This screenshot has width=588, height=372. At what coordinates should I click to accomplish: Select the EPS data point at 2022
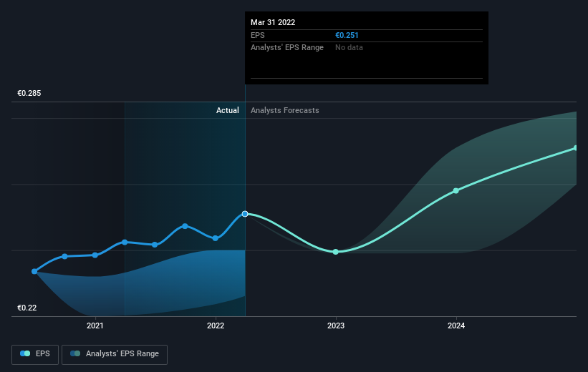pyautogui.click(x=216, y=238)
